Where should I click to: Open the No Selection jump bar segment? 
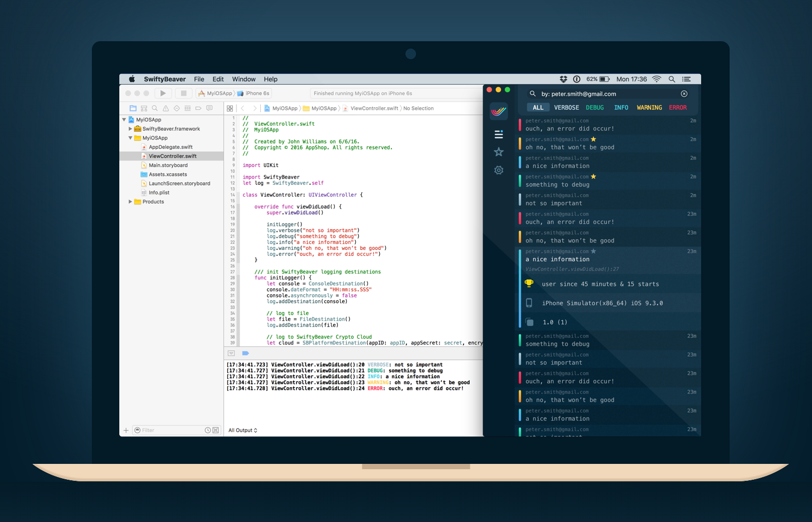click(419, 108)
